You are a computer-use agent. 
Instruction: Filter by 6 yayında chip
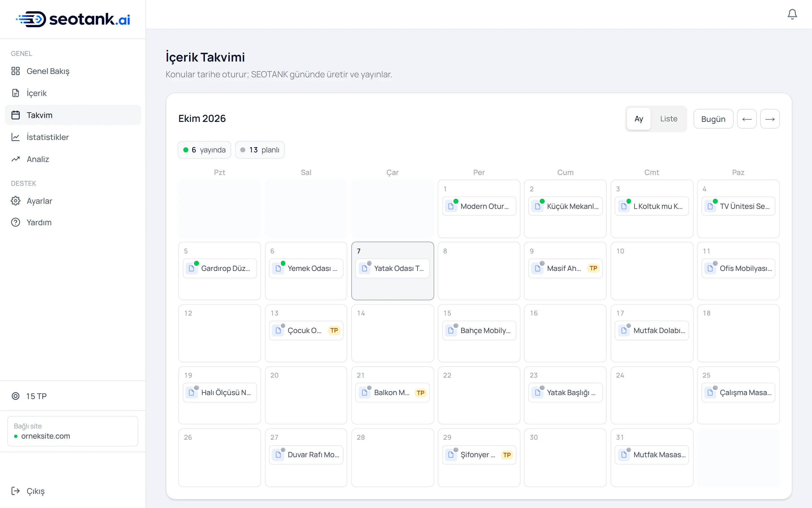[204, 150]
